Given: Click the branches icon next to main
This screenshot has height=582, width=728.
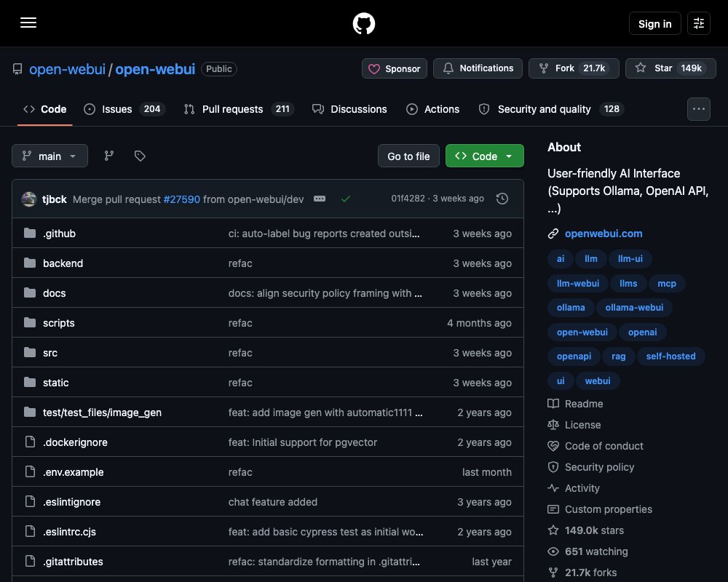Looking at the screenshot, I should (109, 156).
